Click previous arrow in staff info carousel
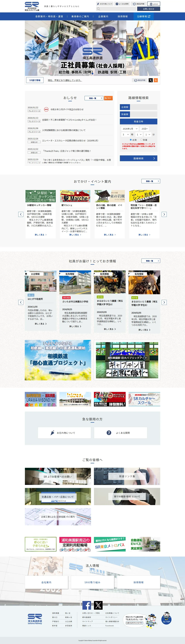185x644 pixels. coord(21,302)
